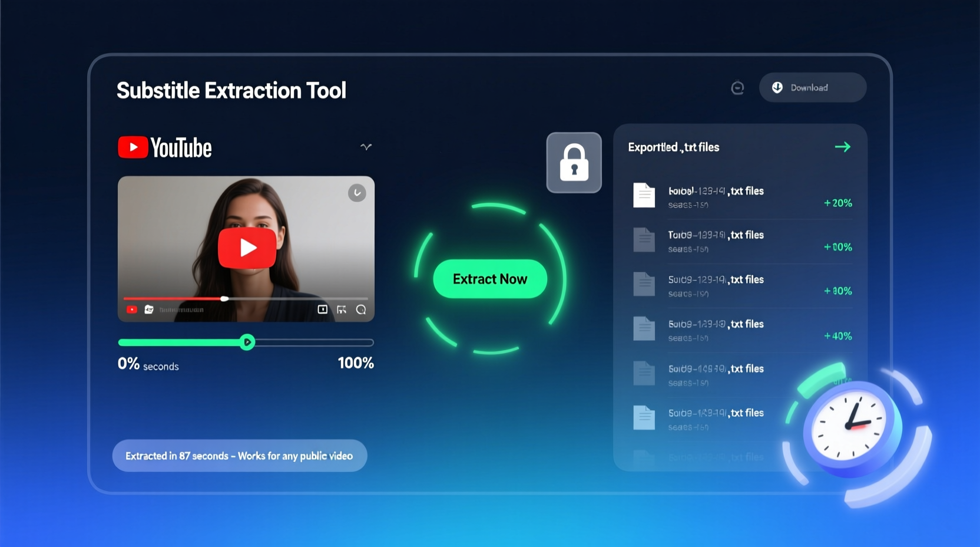
Task: Select the file name in the +00% row
Action: pyautogui.click(x=716, y=235)
